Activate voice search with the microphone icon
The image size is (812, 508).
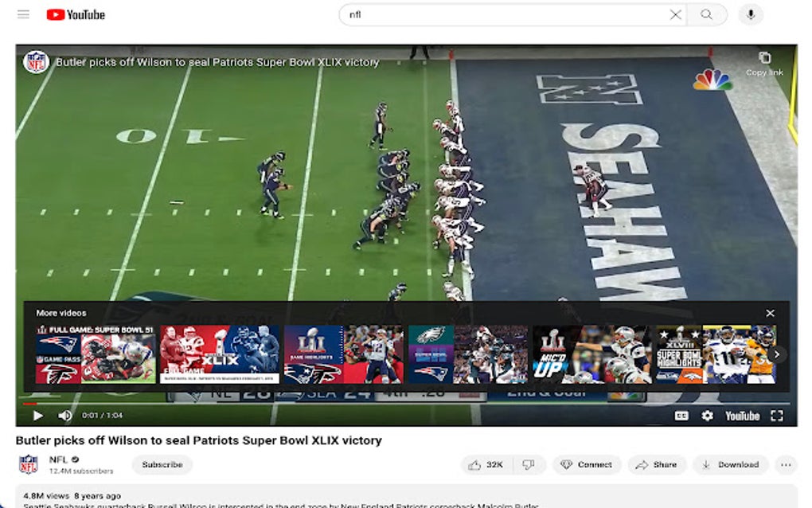[749, 14]
